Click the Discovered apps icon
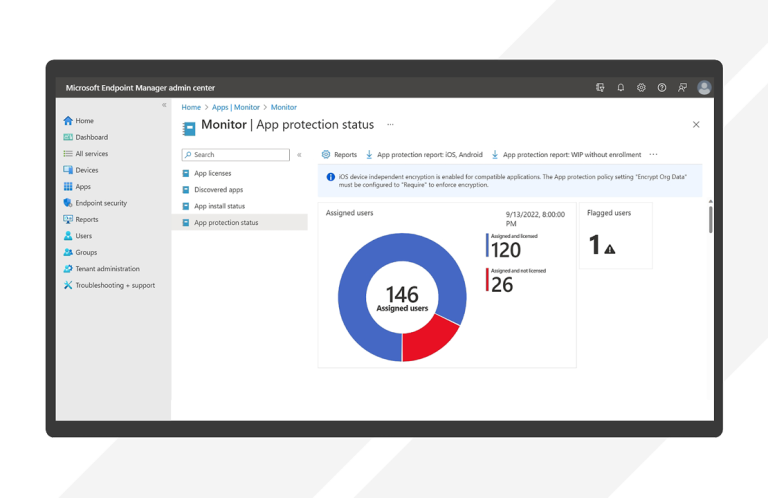The image size is (768, 498). 186,190
